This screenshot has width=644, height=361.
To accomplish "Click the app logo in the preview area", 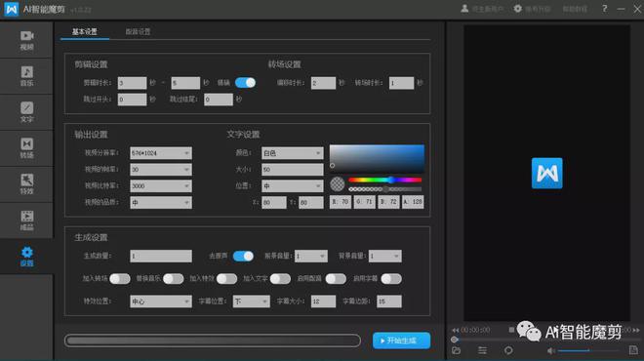I will [547, 174].
